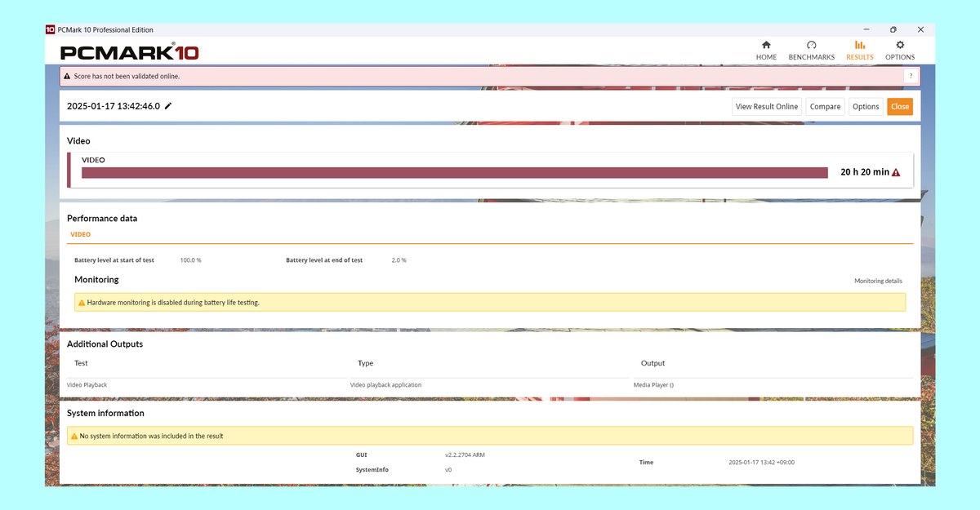
Task: Click the Time value 2025-01-17 13:42 +09:00
Action: 761,462
